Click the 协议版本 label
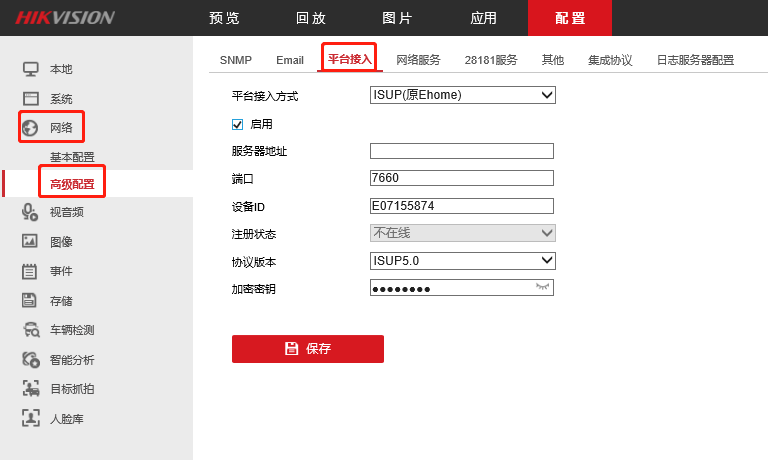This screenshot has width=768, height=460. tap(254, 262)
